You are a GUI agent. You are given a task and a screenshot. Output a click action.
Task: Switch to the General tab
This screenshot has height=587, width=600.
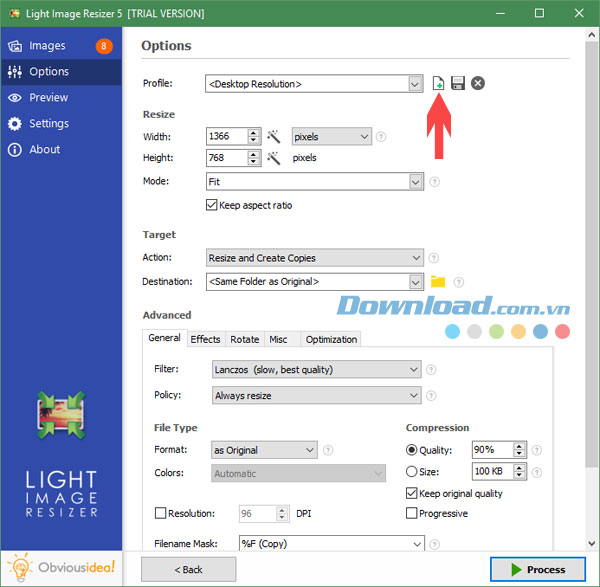[165, 338]
